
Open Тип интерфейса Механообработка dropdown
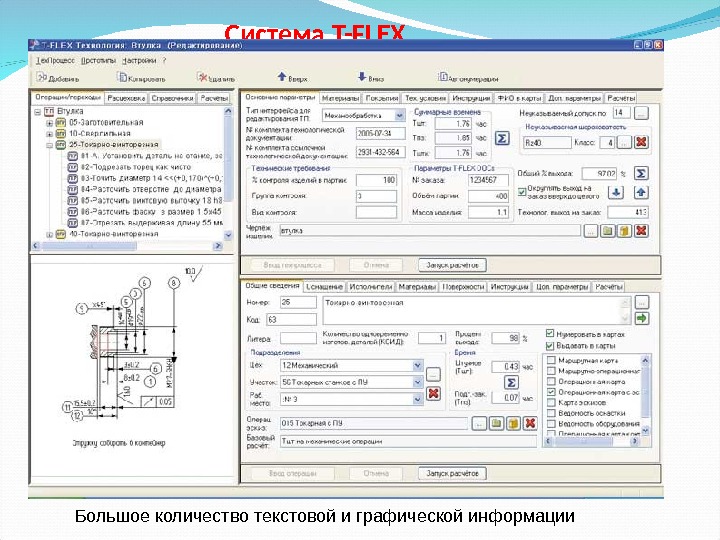(x=399, y=115)
